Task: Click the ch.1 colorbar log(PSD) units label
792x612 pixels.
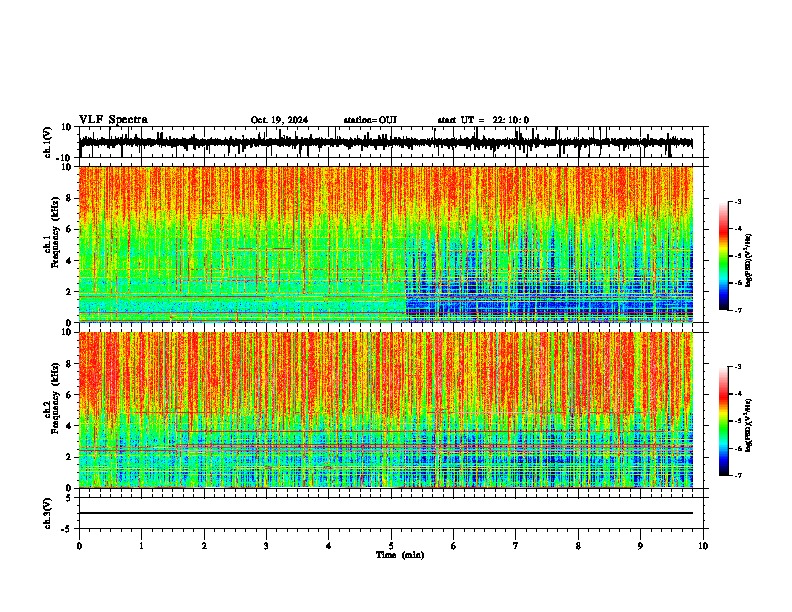Action: 748,260
